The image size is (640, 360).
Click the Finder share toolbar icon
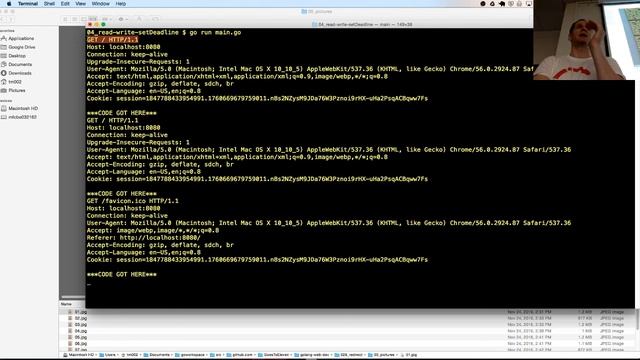[x=139, y=19]
